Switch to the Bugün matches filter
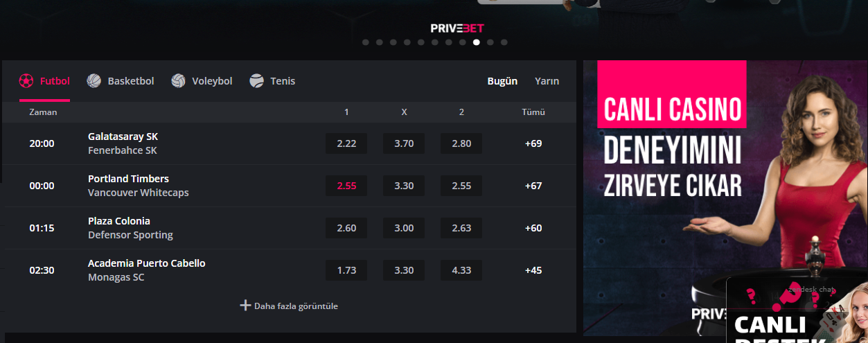Image resolution: width=868 pixels, height=343 pixels. pyautogui.click(x=502, y=81)
